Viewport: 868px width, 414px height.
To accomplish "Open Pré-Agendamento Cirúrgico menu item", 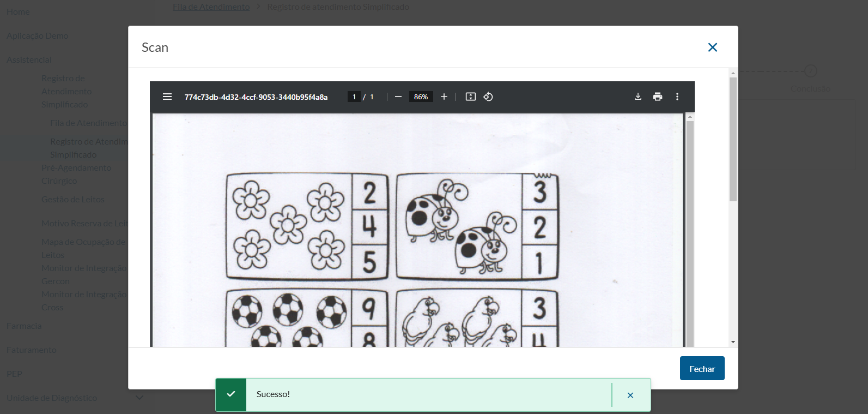I will coord(76,174).
